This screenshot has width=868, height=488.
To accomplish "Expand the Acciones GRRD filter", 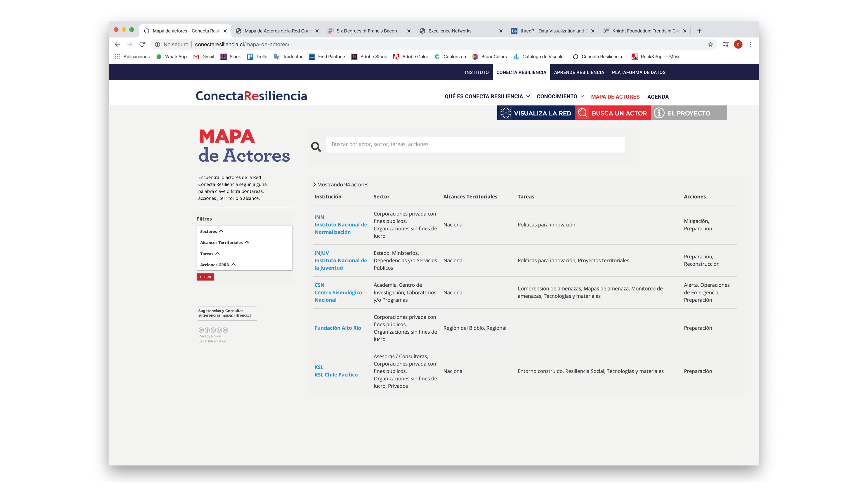I will 244,264.
